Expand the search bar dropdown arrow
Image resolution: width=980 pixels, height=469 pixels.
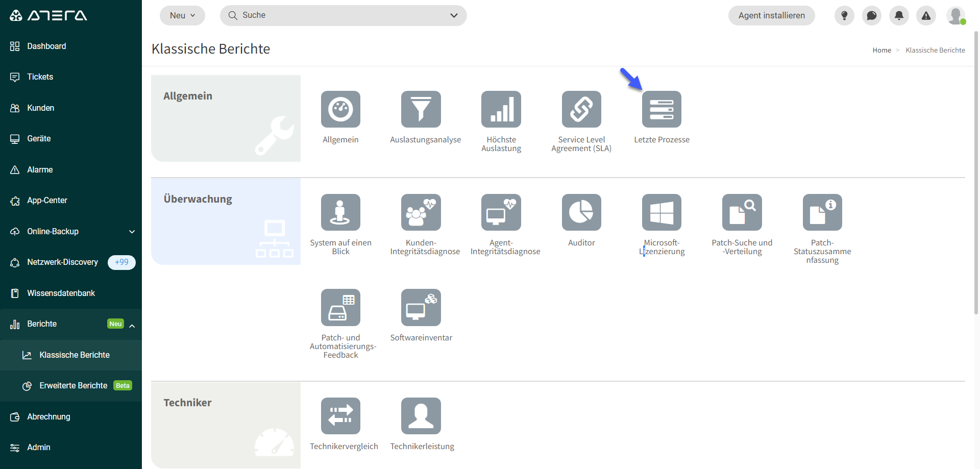click(x=454, y=15)
